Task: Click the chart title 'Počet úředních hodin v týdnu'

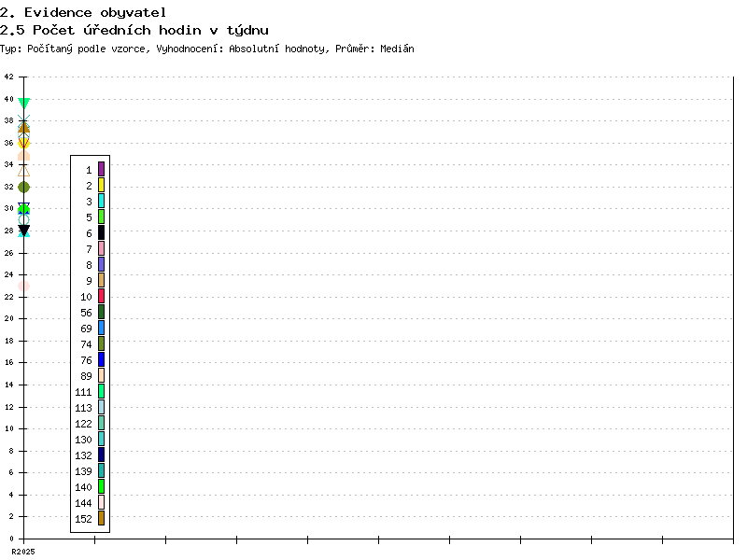Action: pyautogui.click(x=150, y=30)
